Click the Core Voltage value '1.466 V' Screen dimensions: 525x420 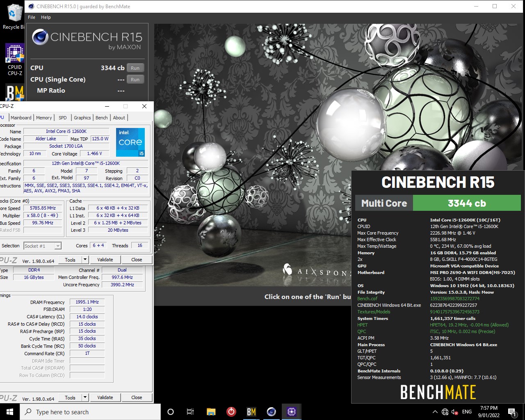tap(94, 153)
